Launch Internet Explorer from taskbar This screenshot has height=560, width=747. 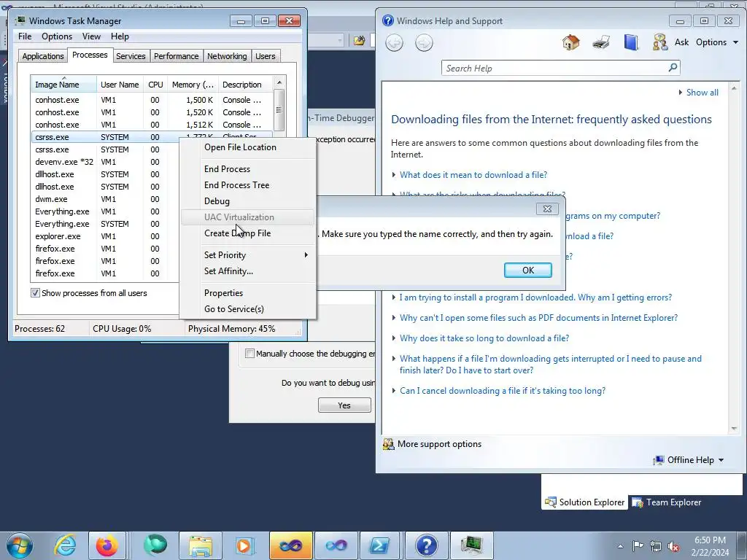coord(64,545)
